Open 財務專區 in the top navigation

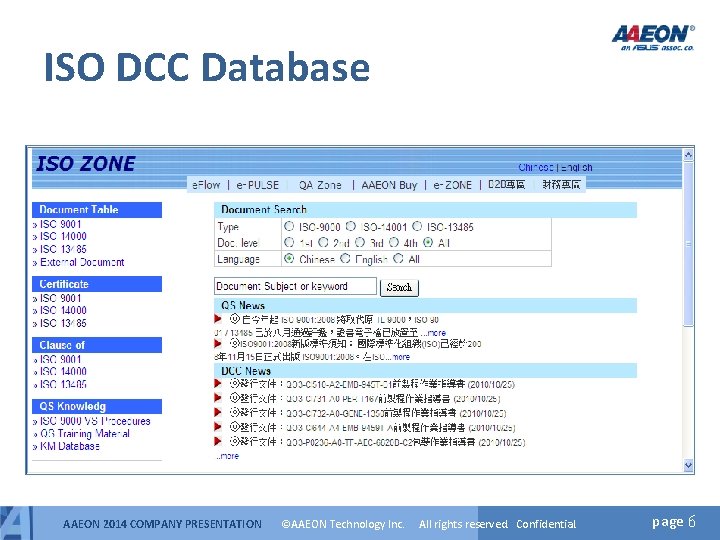pyautogui.click(x=561, y=185)
